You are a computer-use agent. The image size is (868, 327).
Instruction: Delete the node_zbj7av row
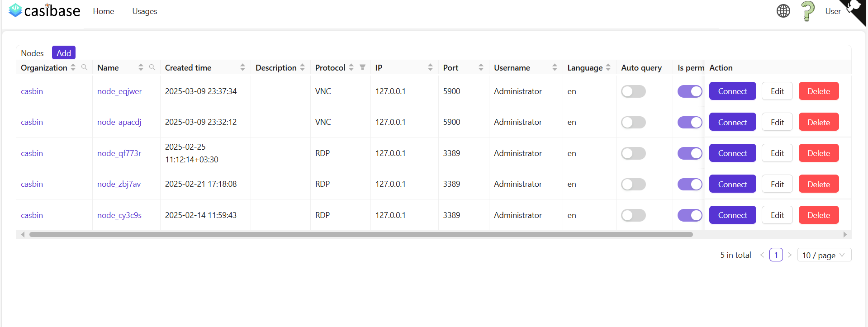(x=818, y=184)
